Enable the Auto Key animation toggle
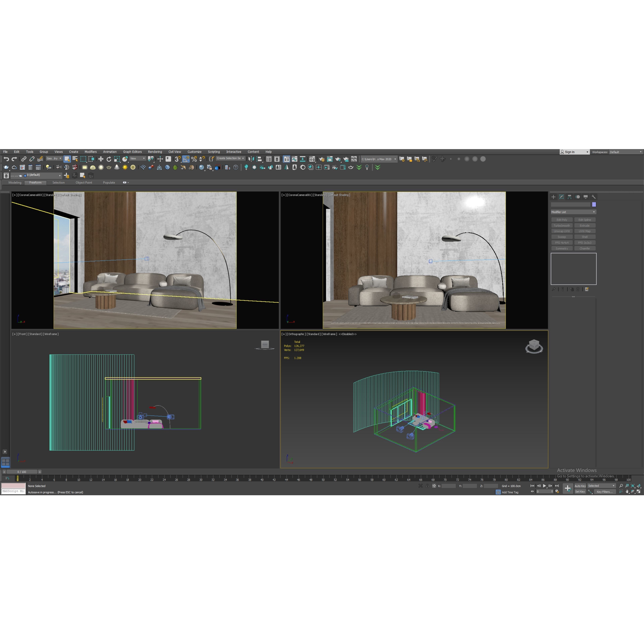Screen dimensions: 644x644 pyautogui.click(x=580, y=486)
